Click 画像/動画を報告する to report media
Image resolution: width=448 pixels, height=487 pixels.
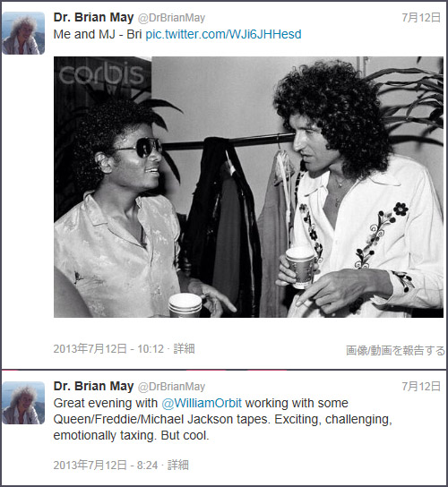(395, 351)
